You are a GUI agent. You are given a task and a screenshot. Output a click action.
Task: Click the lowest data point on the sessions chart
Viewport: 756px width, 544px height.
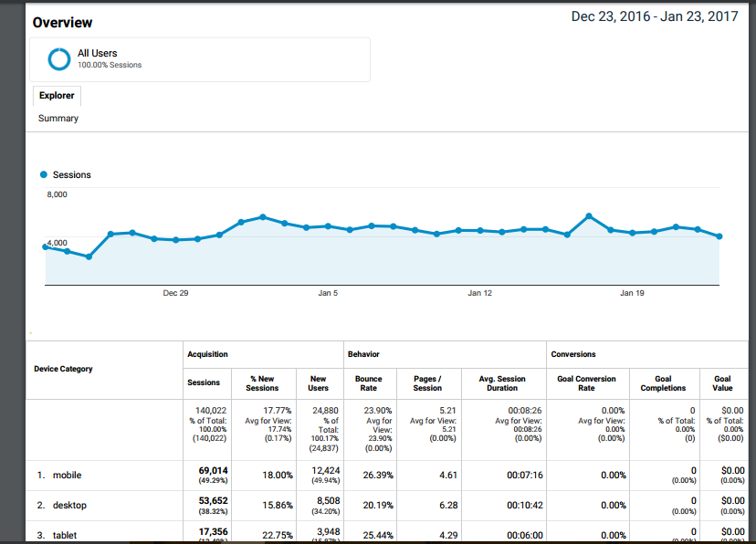[x=89, y=256]
